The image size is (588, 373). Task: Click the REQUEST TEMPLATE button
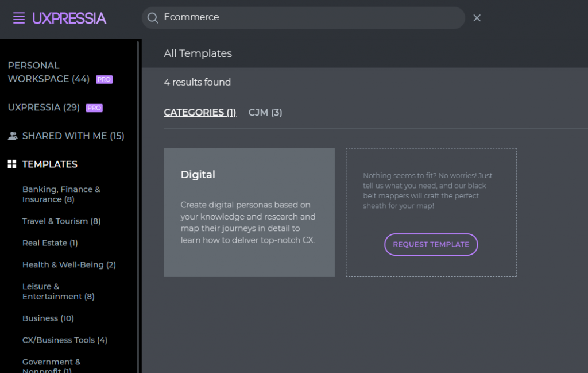point(431,244)
